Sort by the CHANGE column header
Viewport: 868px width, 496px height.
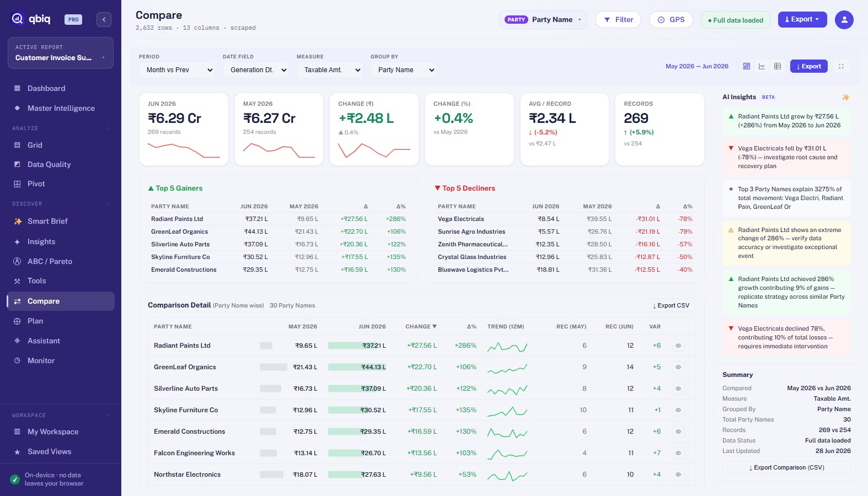(421, 327)
